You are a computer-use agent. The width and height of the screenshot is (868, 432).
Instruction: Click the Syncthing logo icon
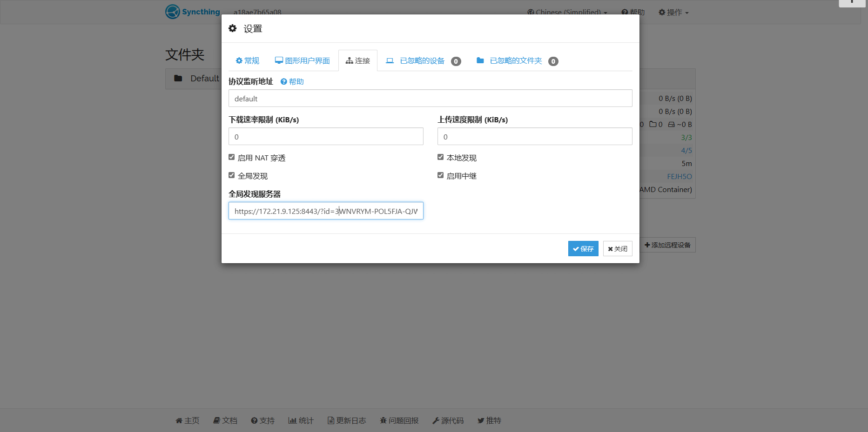click(x=173, y=12)
